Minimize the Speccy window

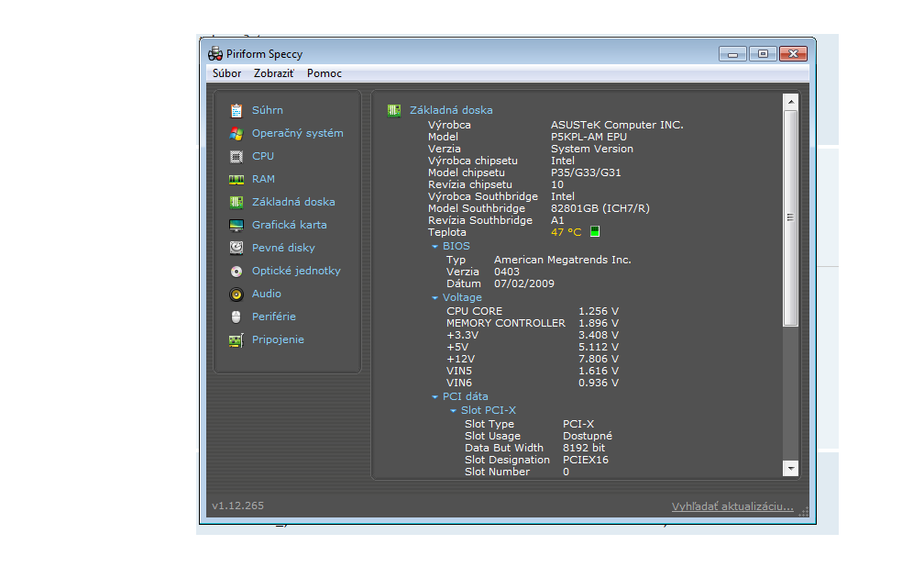tap(733, 54)
